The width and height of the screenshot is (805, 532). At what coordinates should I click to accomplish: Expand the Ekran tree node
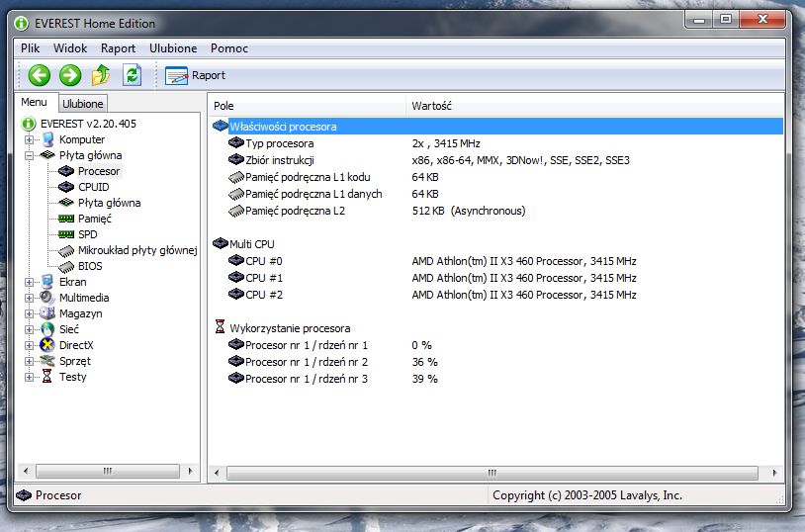tap(30, 282)
